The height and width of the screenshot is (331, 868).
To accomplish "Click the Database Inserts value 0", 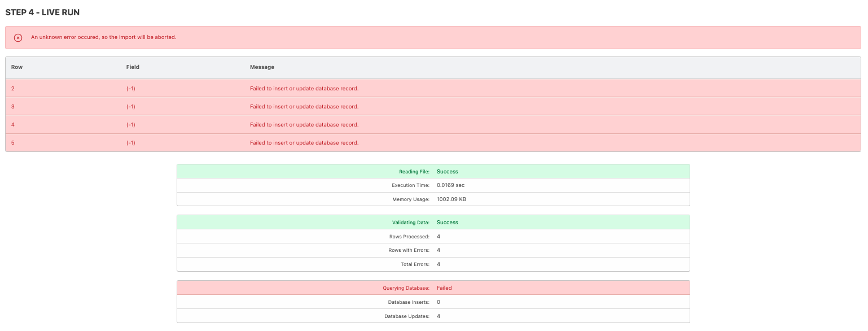I will [x=439, y=302].
